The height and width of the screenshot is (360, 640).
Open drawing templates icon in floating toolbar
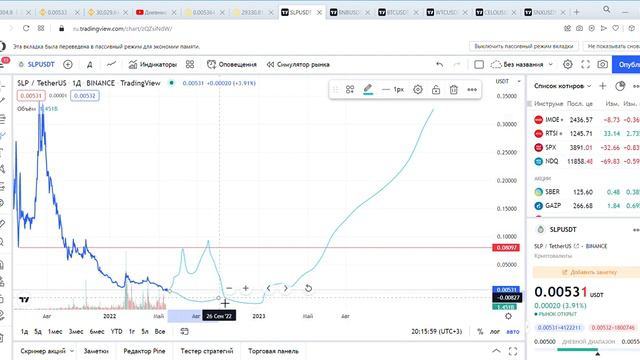[350, 89]
